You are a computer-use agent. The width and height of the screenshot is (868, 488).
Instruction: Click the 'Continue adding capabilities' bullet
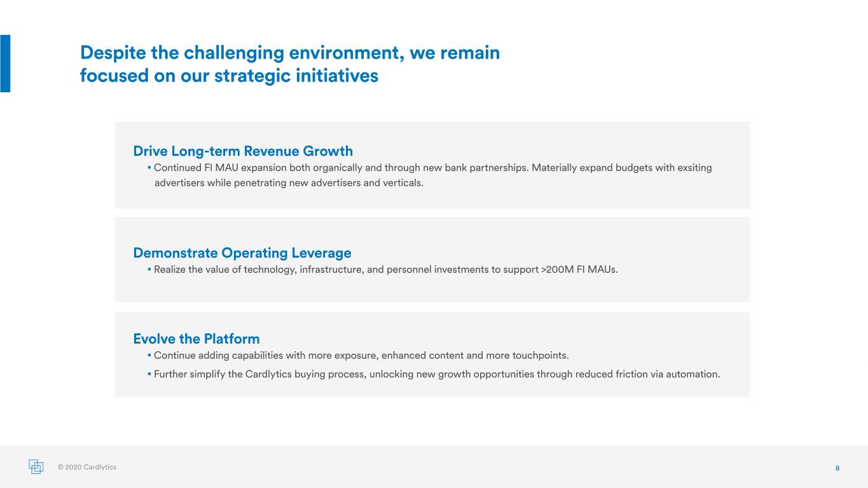tap(357, 355)
